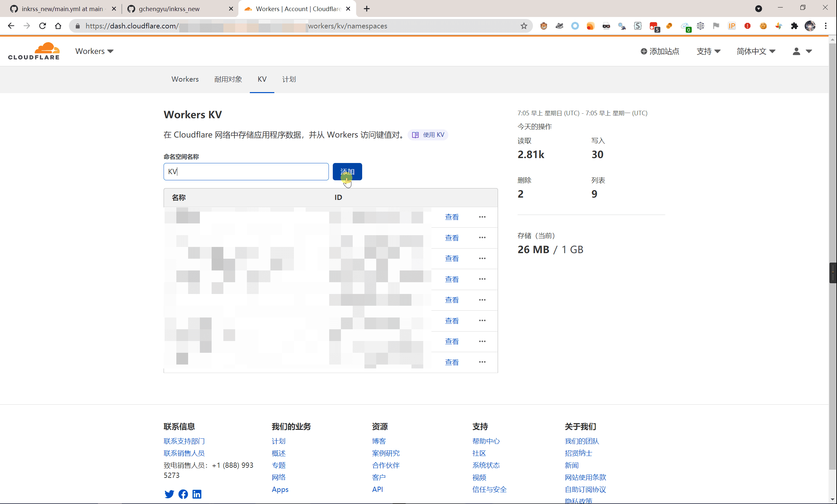Open the Extensions puzzle icon

tap(794, 26)
